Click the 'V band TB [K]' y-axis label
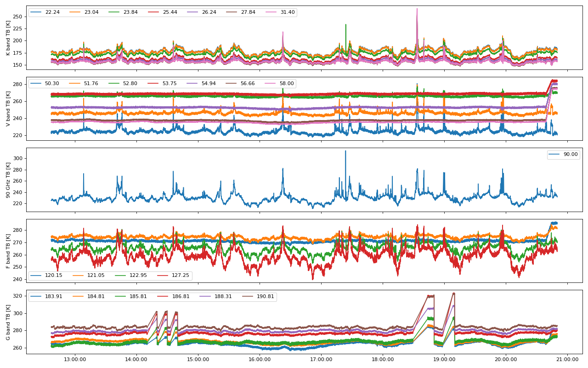This screenshot has height=368, width=588. point(8,109)
